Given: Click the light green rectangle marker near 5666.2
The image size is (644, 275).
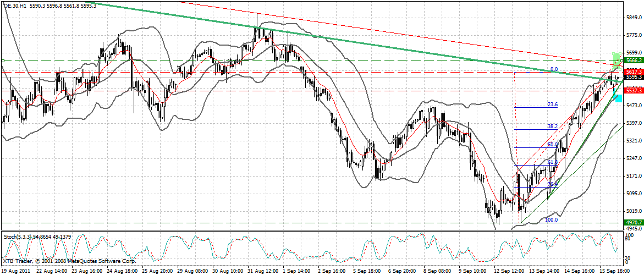Looking at the screenshot, I should (617, 57).
